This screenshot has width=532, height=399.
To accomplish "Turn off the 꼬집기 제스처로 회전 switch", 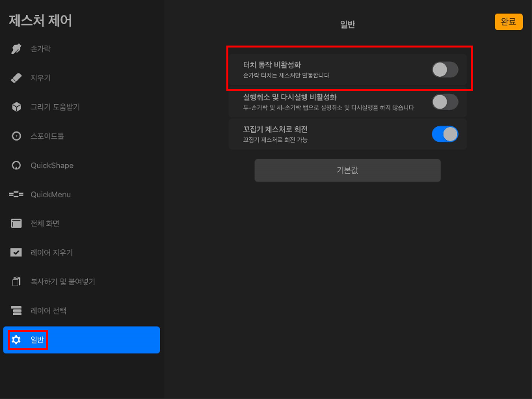I will pyautogui.click(x=445, y=134).
